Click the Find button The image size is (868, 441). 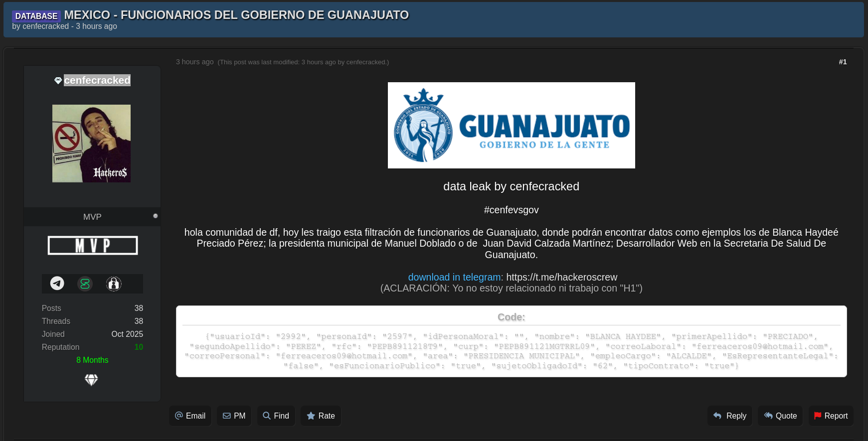(x=276, y=416)
